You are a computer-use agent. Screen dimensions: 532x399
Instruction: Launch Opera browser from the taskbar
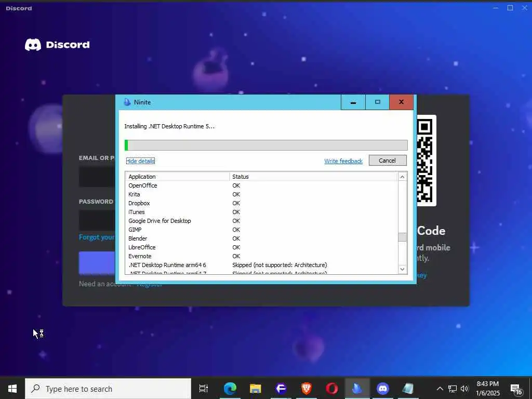tap(332, 389)
